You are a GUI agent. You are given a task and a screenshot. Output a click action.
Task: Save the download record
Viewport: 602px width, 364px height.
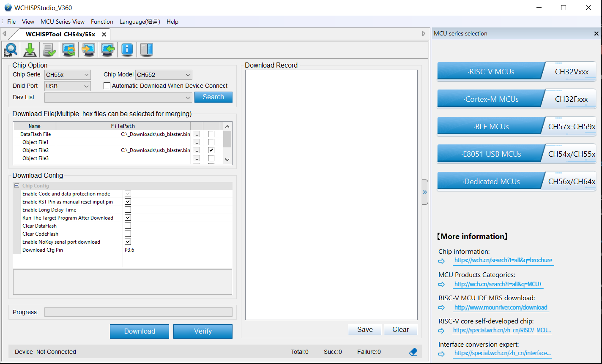click(365, 330)
